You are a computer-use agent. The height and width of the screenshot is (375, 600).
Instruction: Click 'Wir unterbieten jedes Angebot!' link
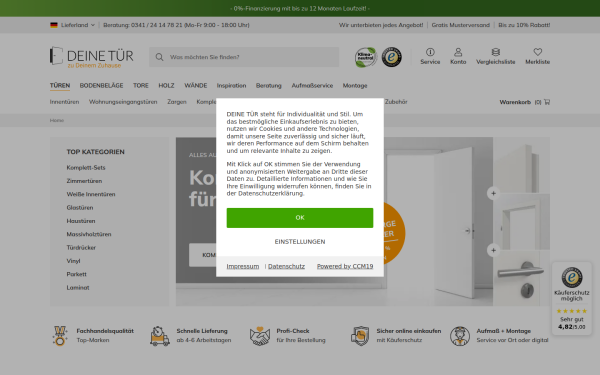pyautogui.click(x=381, y=25)
